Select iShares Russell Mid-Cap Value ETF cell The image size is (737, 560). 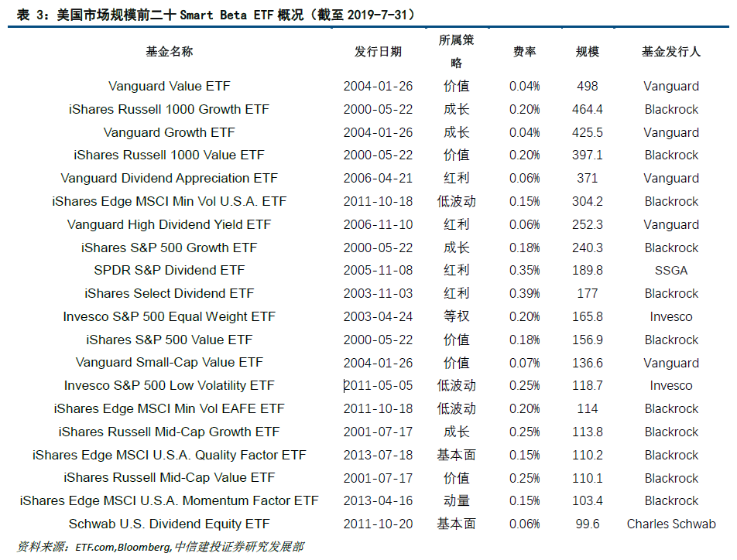(170, 477)
